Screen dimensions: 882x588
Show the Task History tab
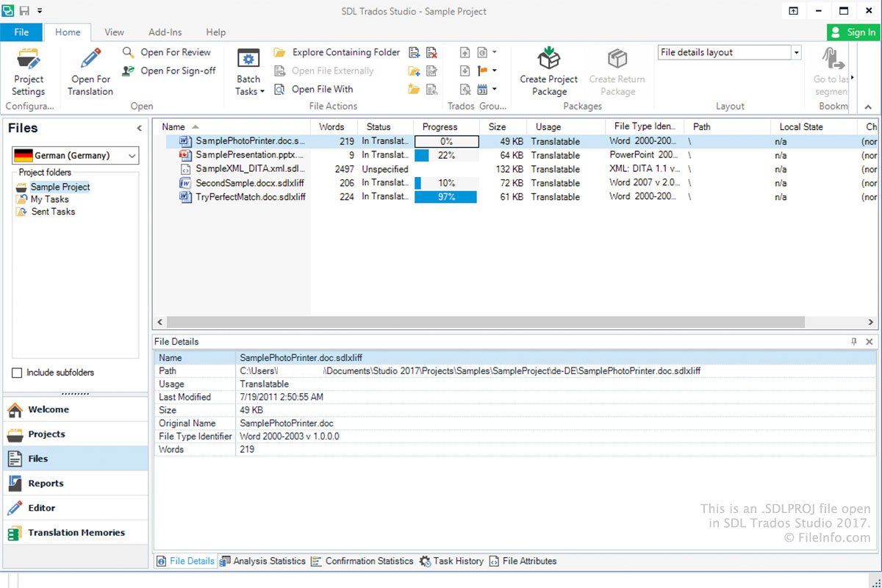point(451,561)
